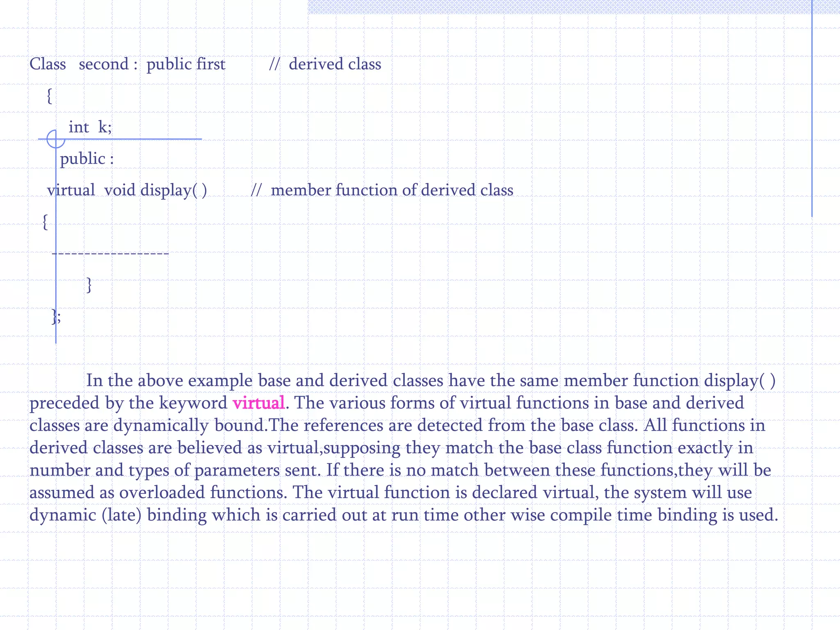Image resolution: width=840 pixels, height=630 pixels.
Task: Click the paragraph's opening phrase 'In the above example'
Action: click(x=169, y=381)
